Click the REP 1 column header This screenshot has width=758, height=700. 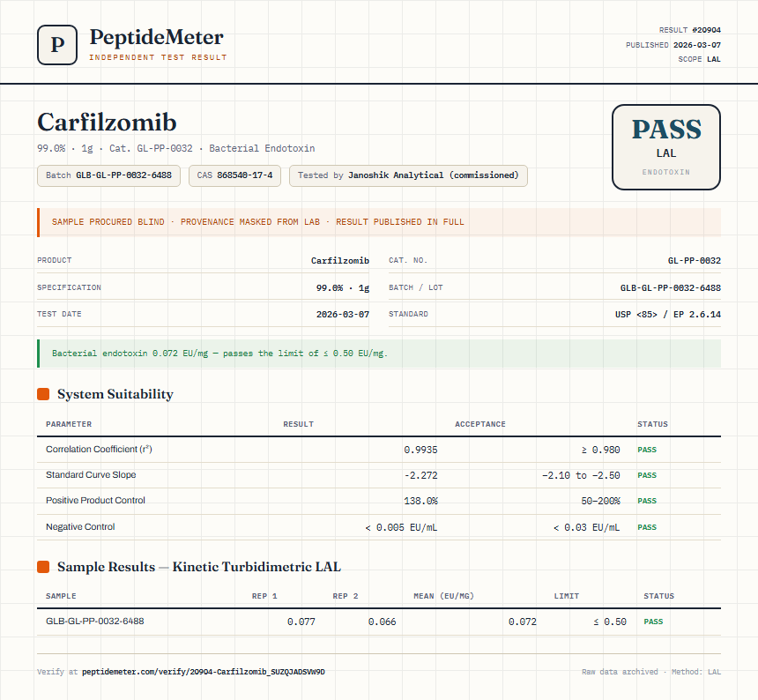pos(264,596)
